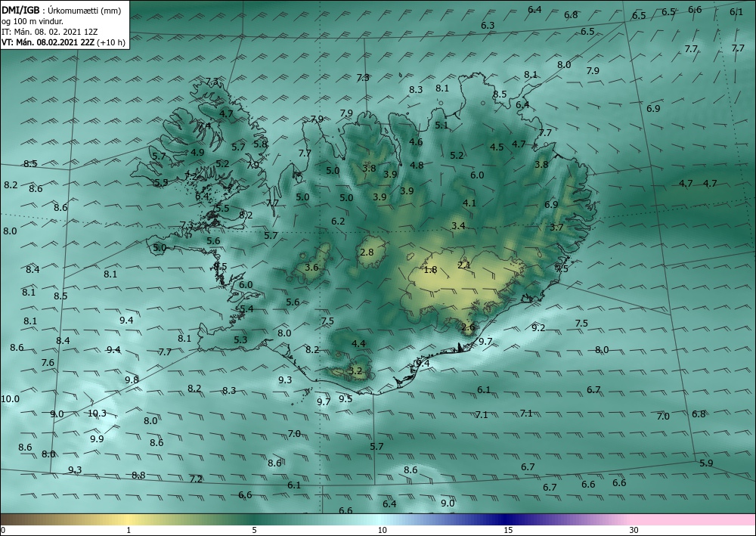This screenshot has height=536, width=756.
Task: Click the '(+10 h)' forecast offset text
Action: coord(111,42)
